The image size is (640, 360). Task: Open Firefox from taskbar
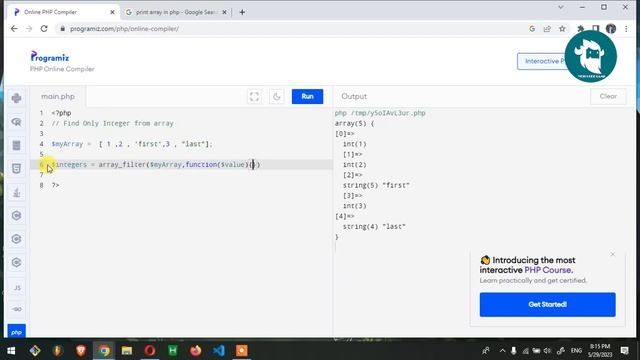[x=196, y=351]
